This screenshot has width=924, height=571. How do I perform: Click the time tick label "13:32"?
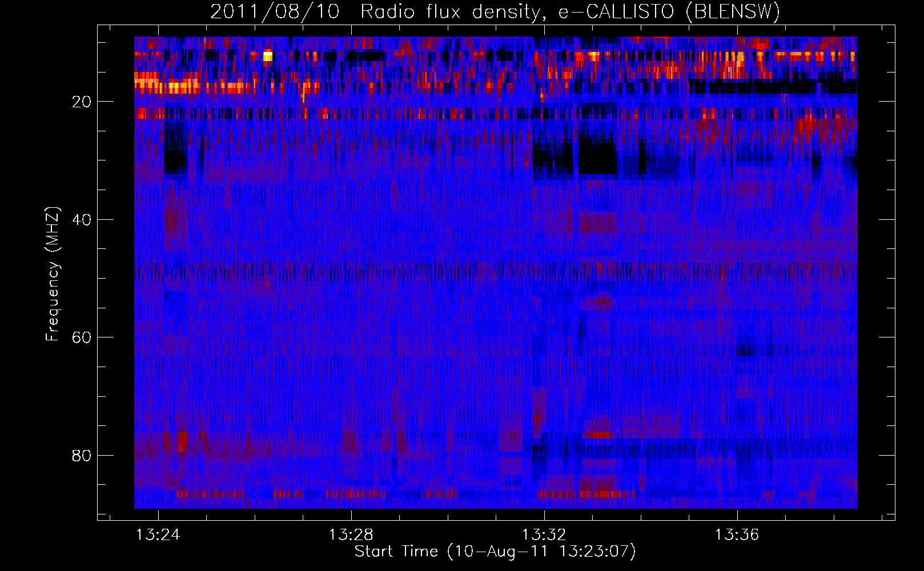pyautogui.click(x=544, y=535)
